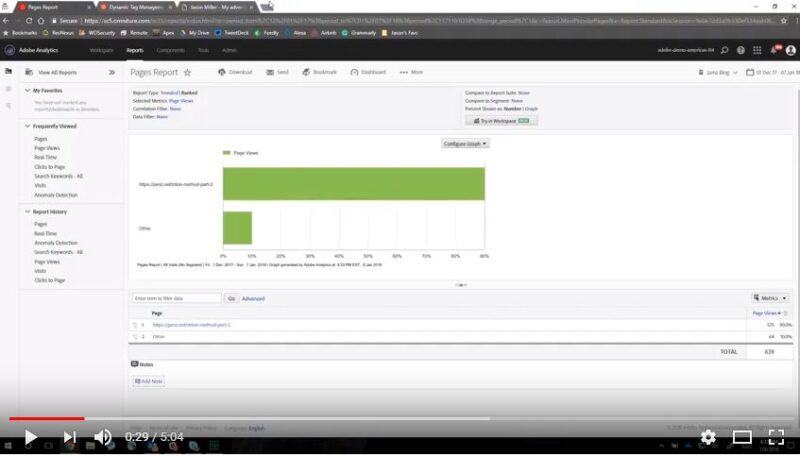The image size is (800, 456).
Task: Collapse Frequently Viewed section
Action: (x=28, y=126)
